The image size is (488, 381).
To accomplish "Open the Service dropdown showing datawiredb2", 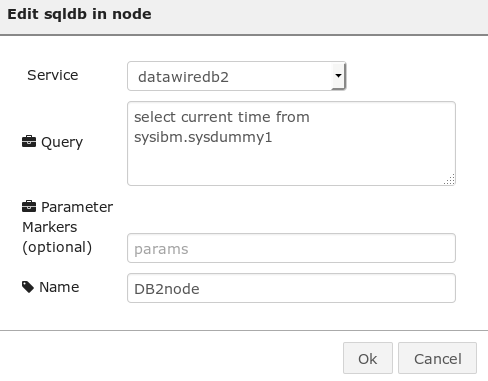I will [236, 76].
